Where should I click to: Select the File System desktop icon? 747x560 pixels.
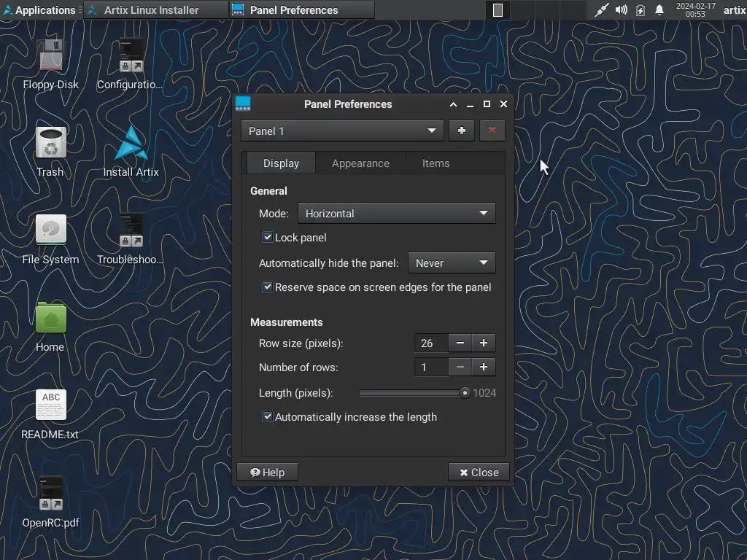point(50,230)
